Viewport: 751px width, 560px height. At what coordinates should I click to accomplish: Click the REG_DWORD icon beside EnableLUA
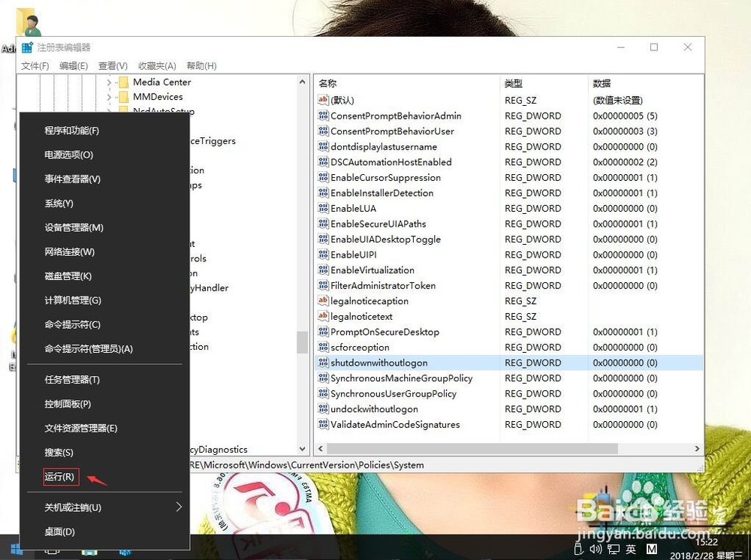tap(324, 208)
